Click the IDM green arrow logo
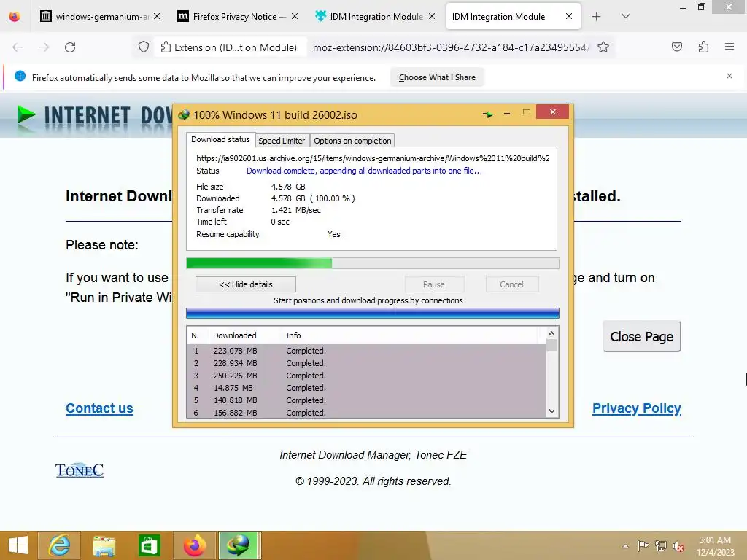The height and width of the screenshot is (560, 747). (26, 115)
